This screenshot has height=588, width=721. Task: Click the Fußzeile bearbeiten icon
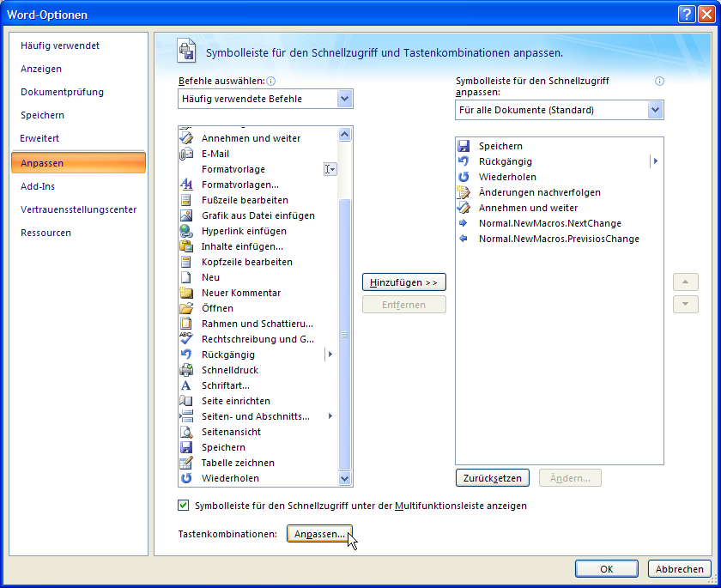(186, 201)
